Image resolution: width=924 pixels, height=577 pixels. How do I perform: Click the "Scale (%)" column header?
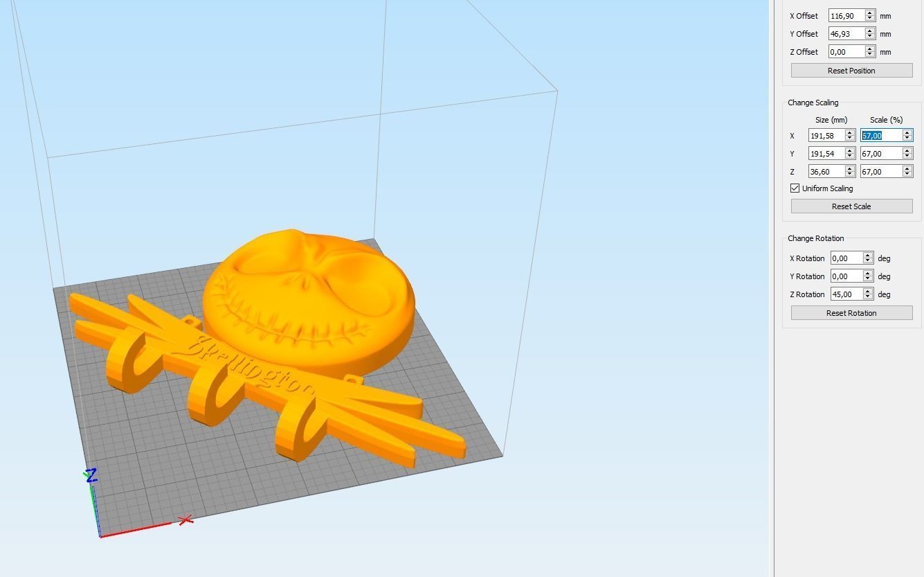coord(886,120)
